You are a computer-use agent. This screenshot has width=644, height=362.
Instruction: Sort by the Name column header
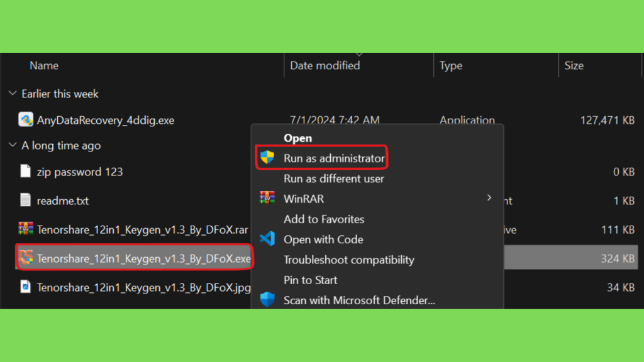coord(44,65)
